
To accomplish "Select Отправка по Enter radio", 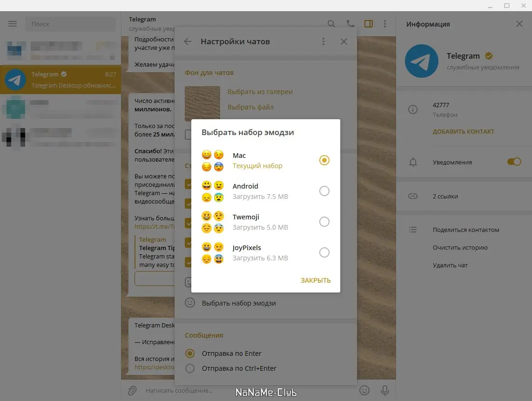I will [190, 353].
